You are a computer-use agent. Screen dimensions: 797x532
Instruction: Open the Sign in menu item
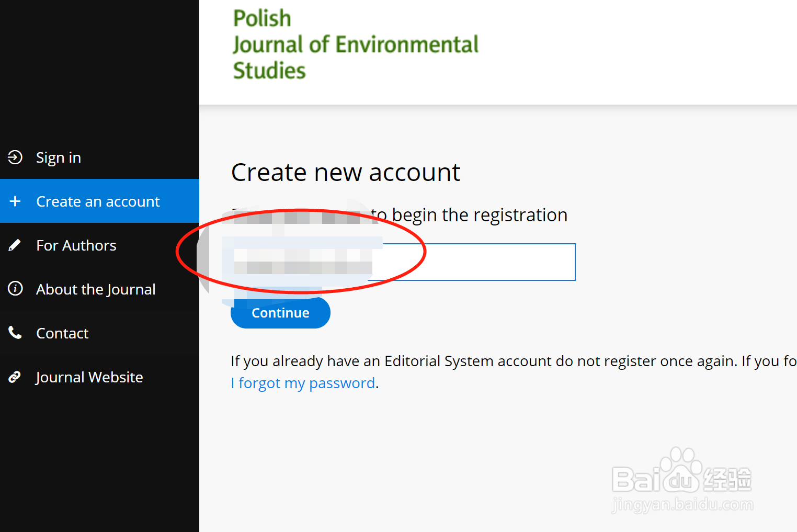59,157
